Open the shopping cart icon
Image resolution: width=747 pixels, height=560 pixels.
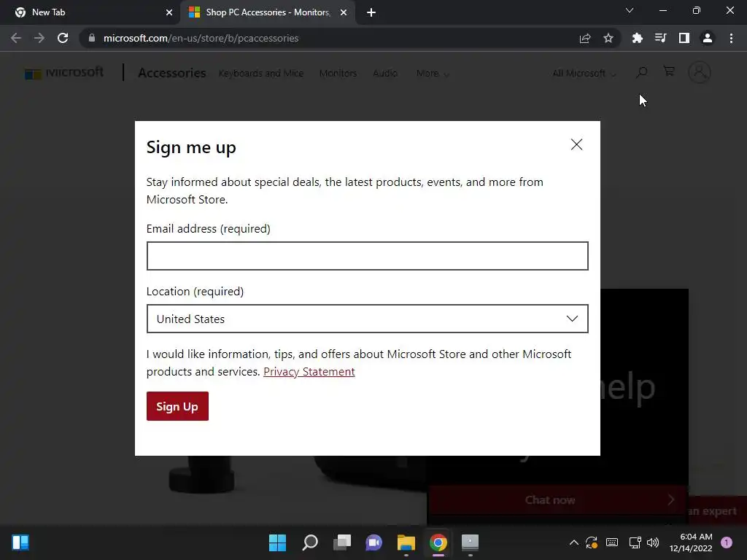669,71
